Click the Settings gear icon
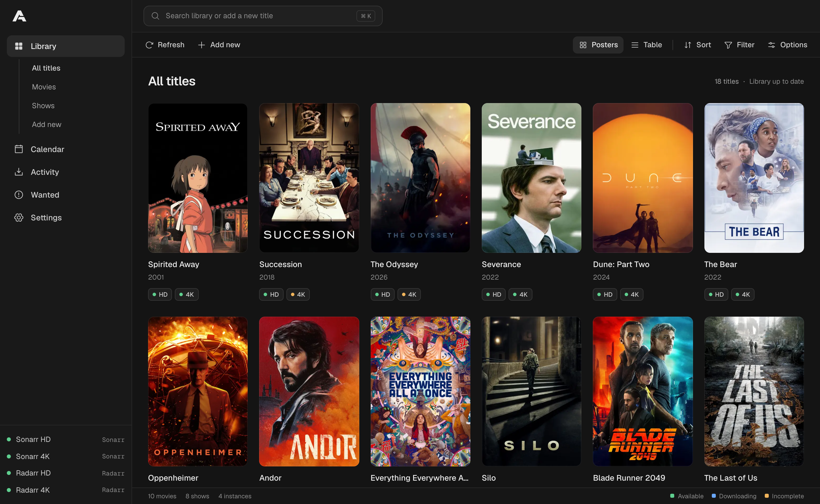Image resolution: width=820 pixels, height=504 pixels. click(19, 217)
